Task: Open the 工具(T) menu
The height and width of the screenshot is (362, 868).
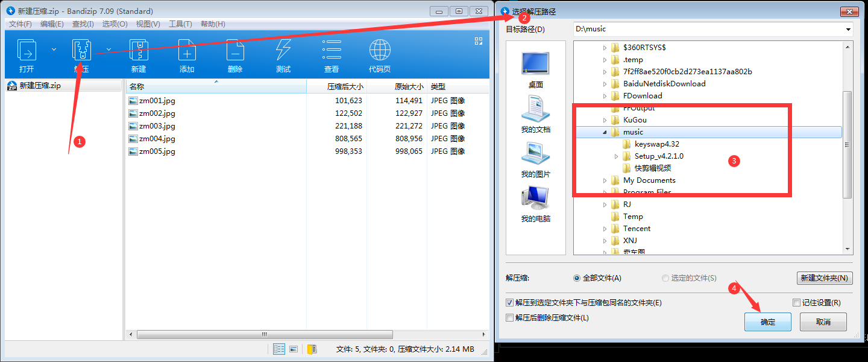Action: click(180, 24)
